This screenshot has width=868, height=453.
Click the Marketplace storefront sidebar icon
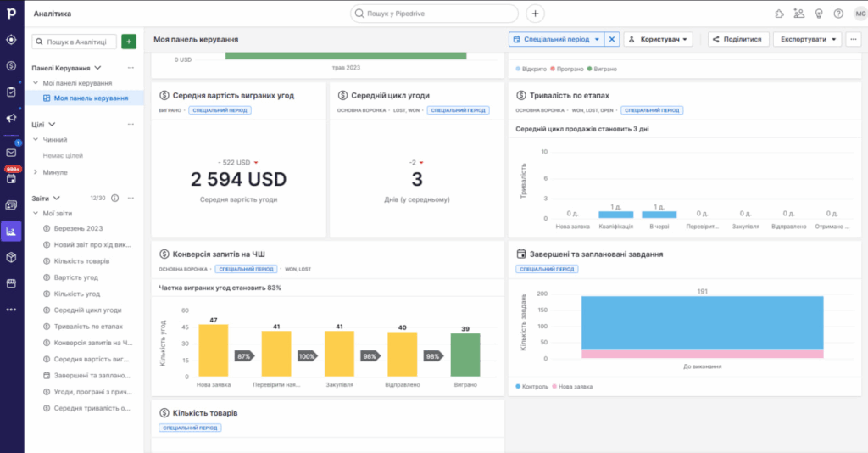click(x=11, y=282)
